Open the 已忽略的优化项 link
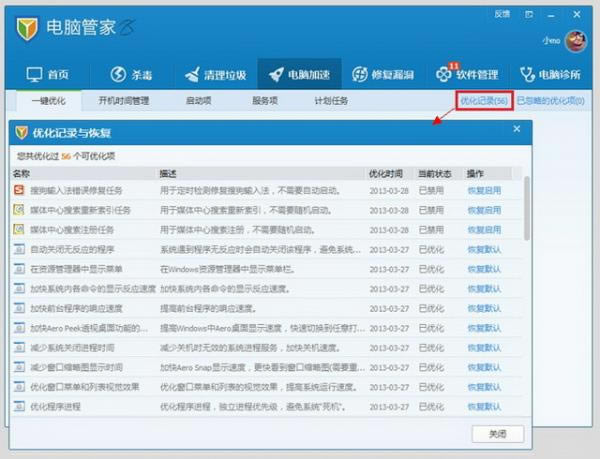This screenshot has width=600, height=459. point(551,101)
